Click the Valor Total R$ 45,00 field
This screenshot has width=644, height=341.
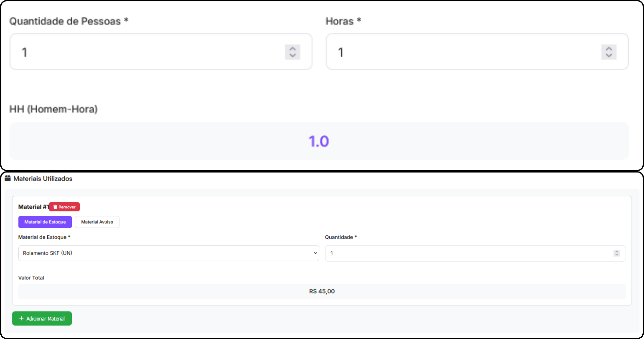coord(322,291)
